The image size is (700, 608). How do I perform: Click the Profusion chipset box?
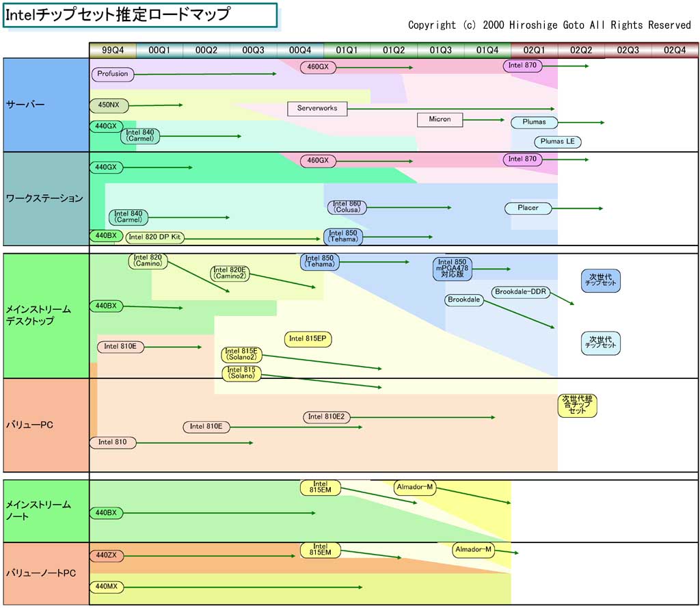[x=113, y=73]
